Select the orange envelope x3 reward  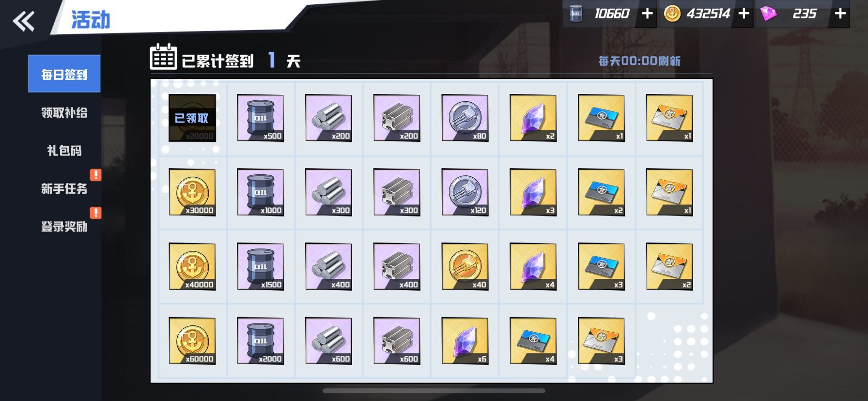pyautogui.click(x=602, y=341)
